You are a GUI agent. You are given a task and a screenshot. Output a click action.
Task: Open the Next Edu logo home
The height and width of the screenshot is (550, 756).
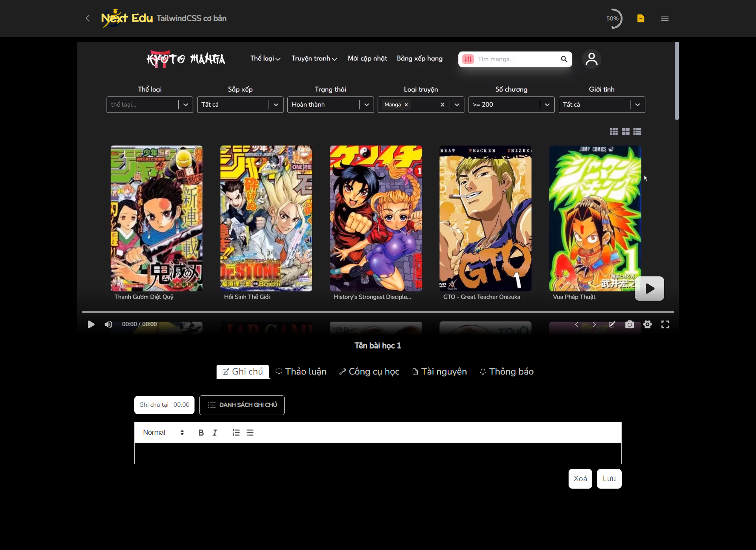click(x=127, y=18)
